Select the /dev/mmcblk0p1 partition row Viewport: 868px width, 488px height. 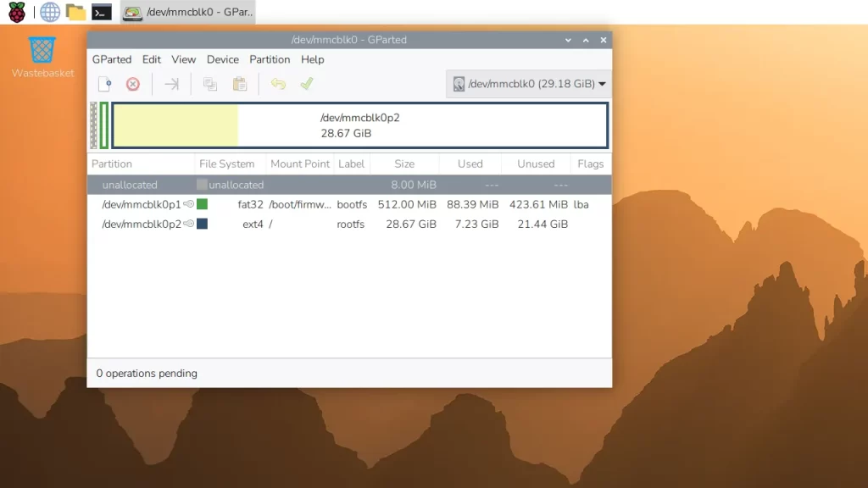(x=339, y=204)
